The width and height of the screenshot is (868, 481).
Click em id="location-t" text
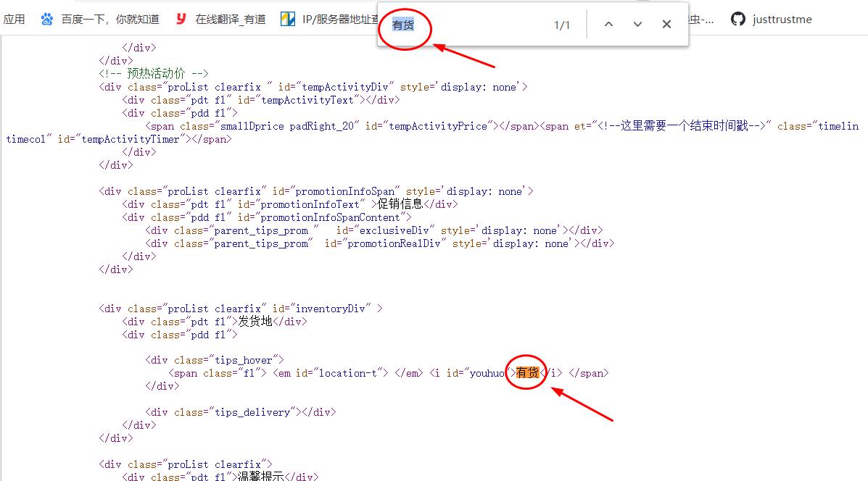coord(331,373)
